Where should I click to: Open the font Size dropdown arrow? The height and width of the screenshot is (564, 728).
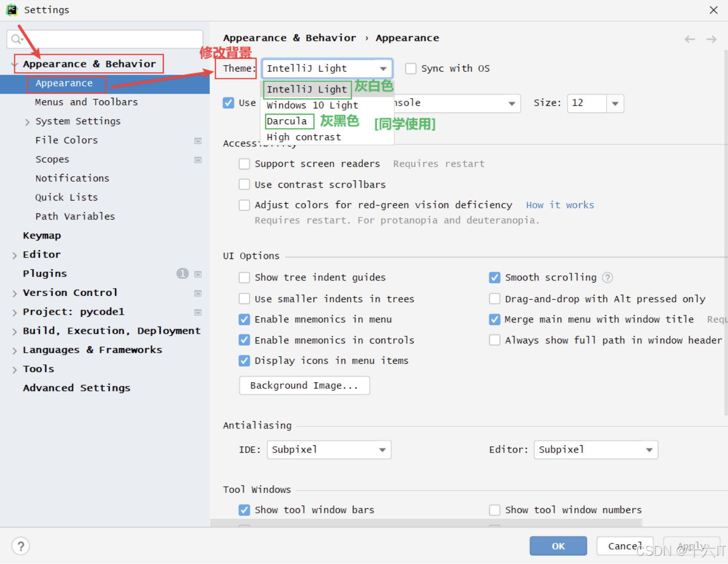(x=615, y=103)
